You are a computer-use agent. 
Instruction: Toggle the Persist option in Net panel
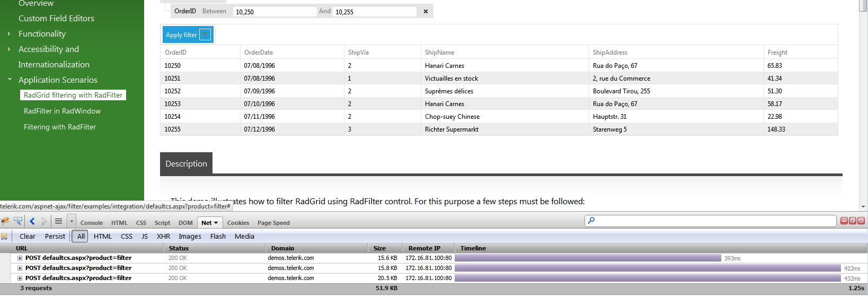pyautogui.click(x=55, y=237)
